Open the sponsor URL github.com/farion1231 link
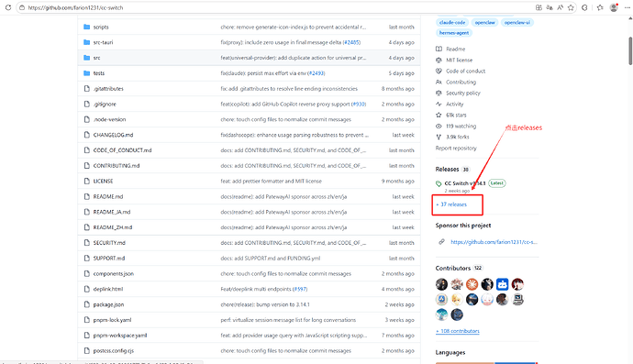This screenshot has height=364, width=633. pos(494,242)
